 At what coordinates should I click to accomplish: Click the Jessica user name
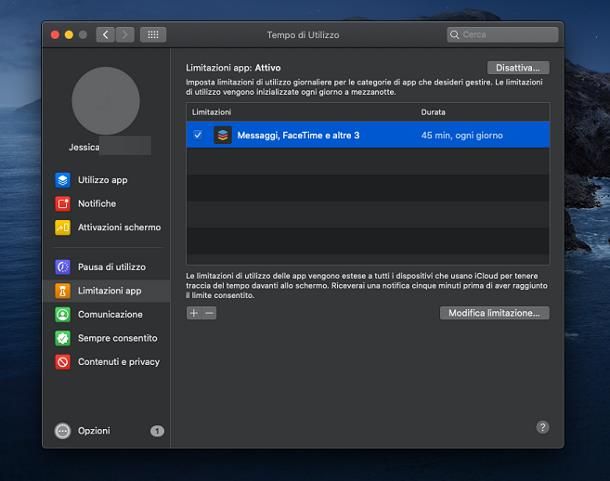pyautogui.click(x=84, y=147)
